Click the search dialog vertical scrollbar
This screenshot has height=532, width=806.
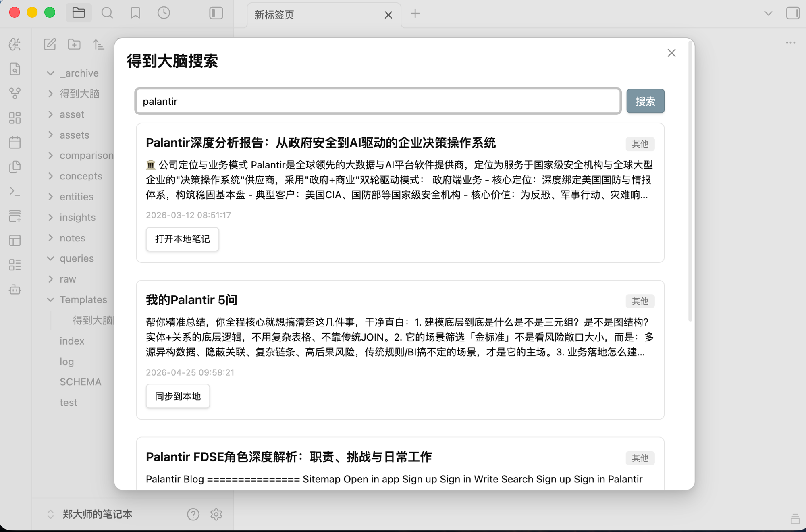point(690,181)
